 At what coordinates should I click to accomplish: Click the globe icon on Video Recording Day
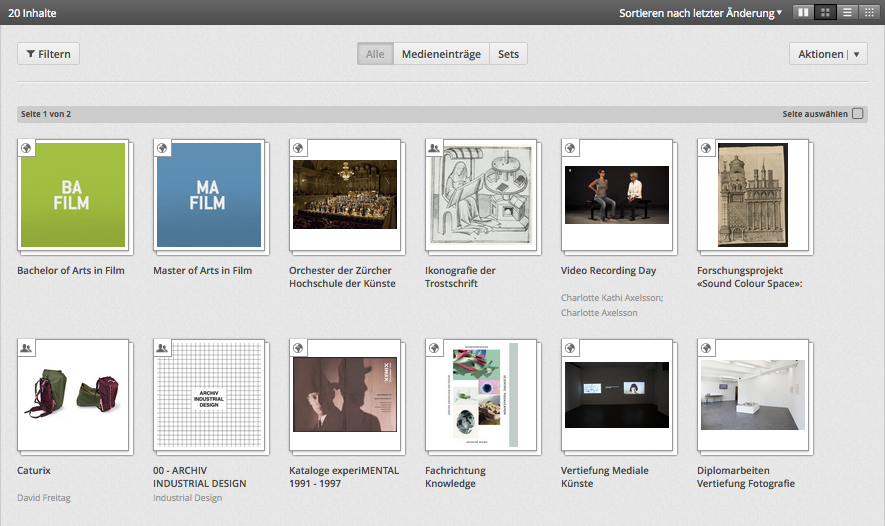[570, 148]
